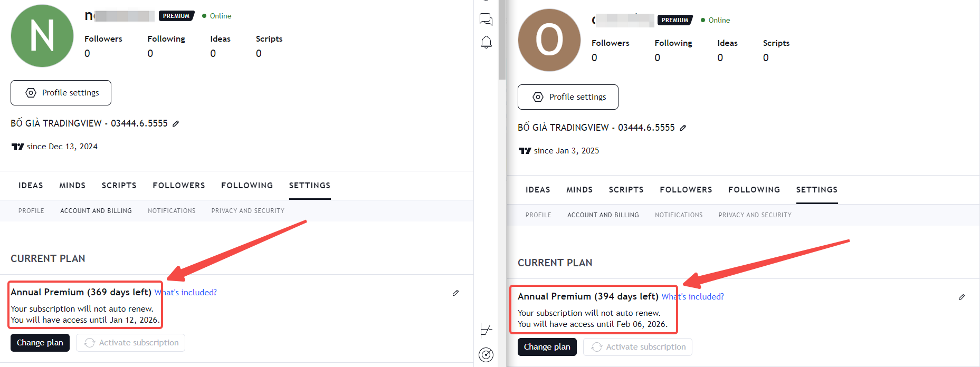Viewport: 980px width, 367px height.
Task: Open chat icon in middle sidebar
Action: 486,20
